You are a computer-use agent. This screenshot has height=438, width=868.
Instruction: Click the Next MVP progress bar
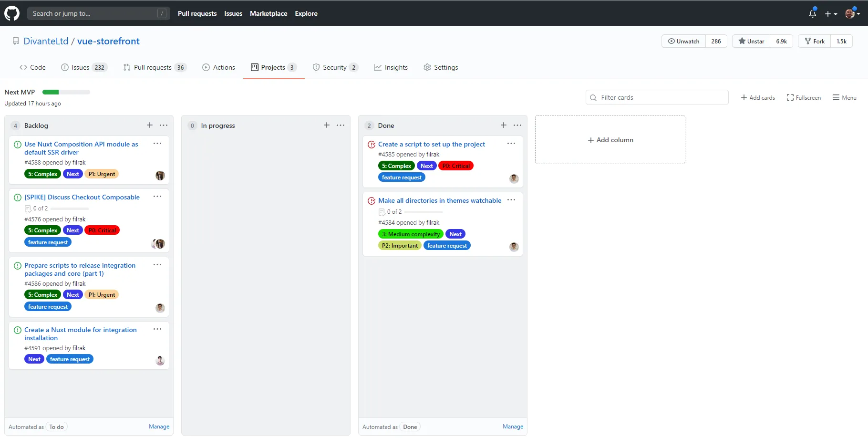(x=66, y=92)
